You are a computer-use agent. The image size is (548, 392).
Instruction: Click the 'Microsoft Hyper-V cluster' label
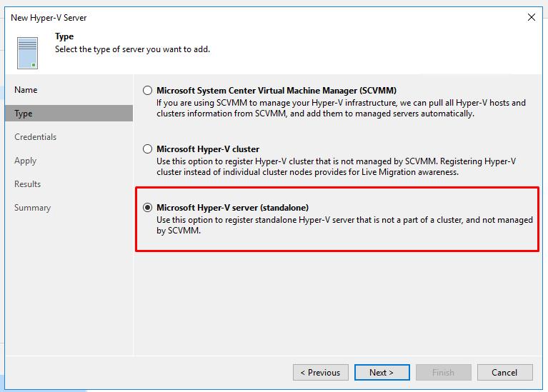click(x=208, y=149)
